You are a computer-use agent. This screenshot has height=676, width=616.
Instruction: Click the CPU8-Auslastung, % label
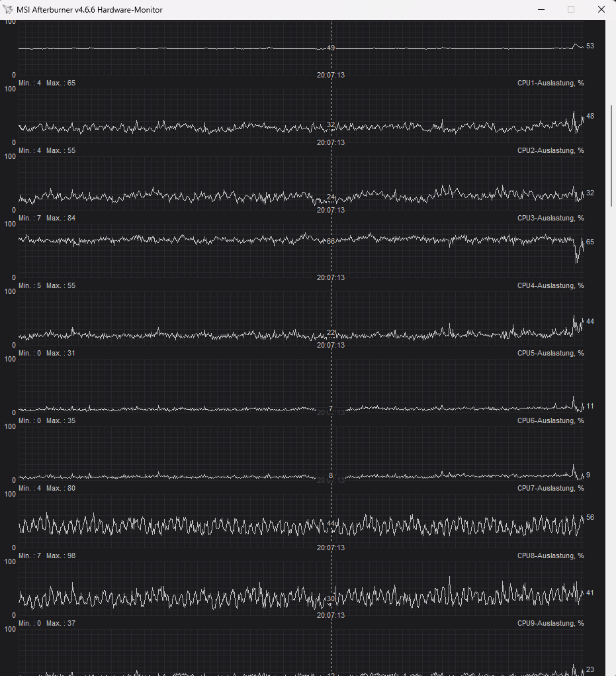(x=550, y=555)
